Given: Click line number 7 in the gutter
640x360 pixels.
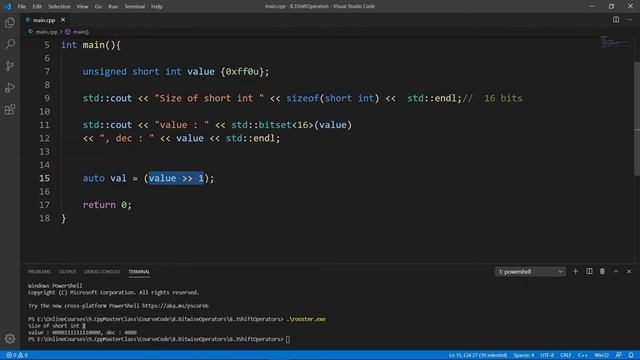Looking at the screenshot, I should coord(47,72).
